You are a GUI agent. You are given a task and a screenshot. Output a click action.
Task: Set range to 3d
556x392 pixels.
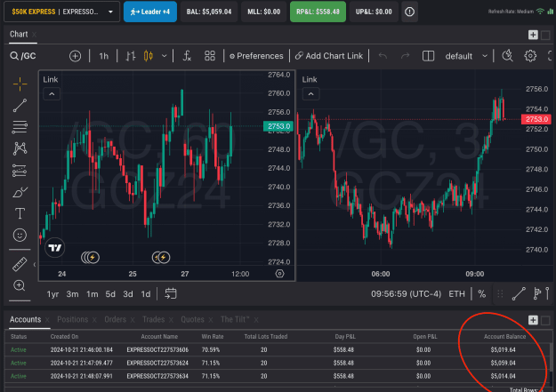(x=128, y=294)
